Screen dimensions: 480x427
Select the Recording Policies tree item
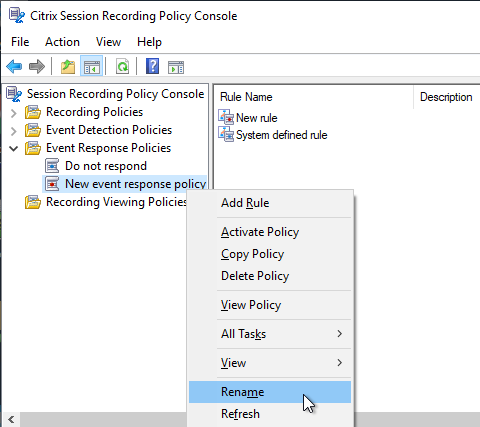click(95, 112)
